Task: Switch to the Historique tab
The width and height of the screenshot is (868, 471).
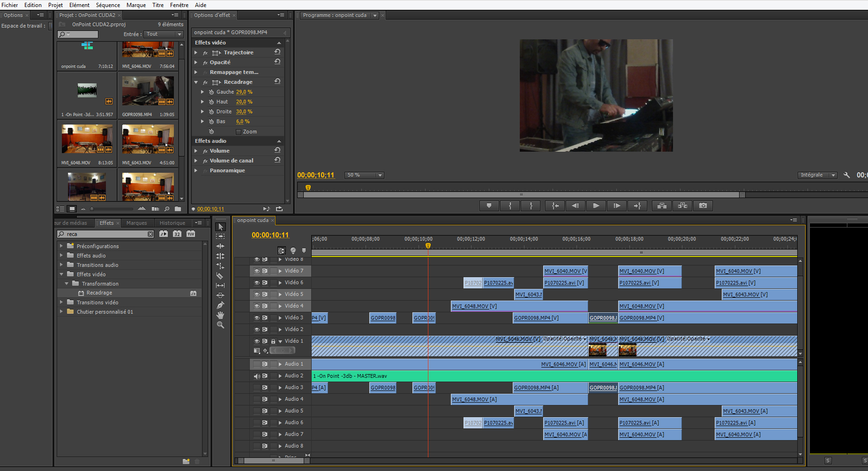Action: [x=172, y=223]
